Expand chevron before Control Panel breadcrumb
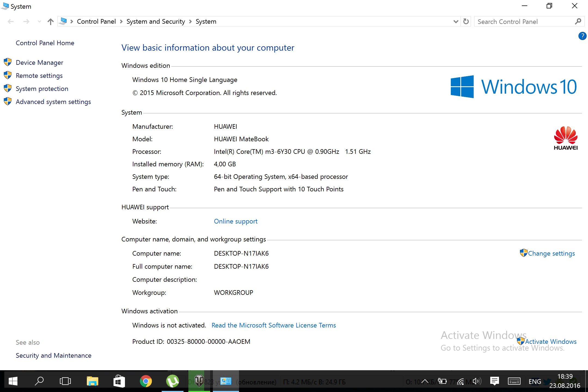588x392 pixels. [72, 22]
